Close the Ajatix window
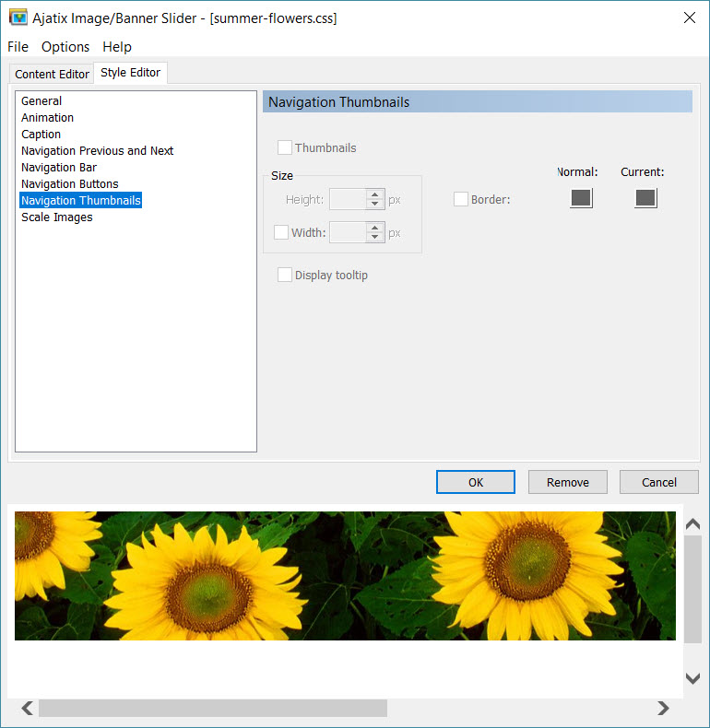710x728 pixels. click(690, 18)
